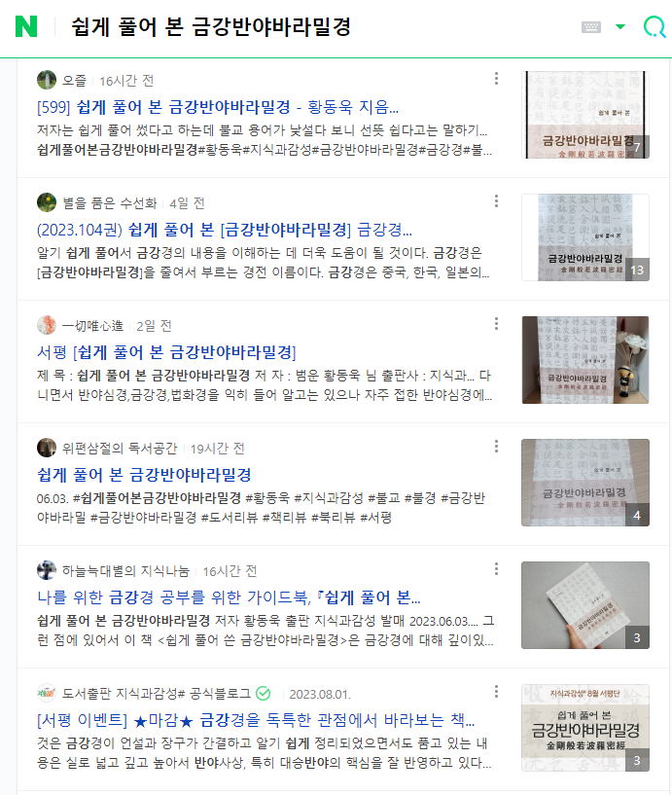The height and width of the screenshot is (795, 672).
Task: Open more options for 하늘늑대별의 지식나눔 post
Action: 496,569
